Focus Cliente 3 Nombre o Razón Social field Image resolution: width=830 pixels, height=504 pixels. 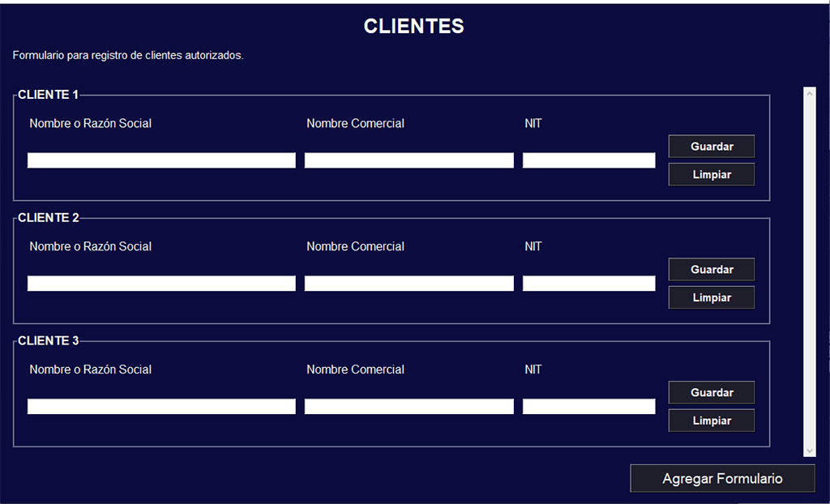click(x=161, y=407)
